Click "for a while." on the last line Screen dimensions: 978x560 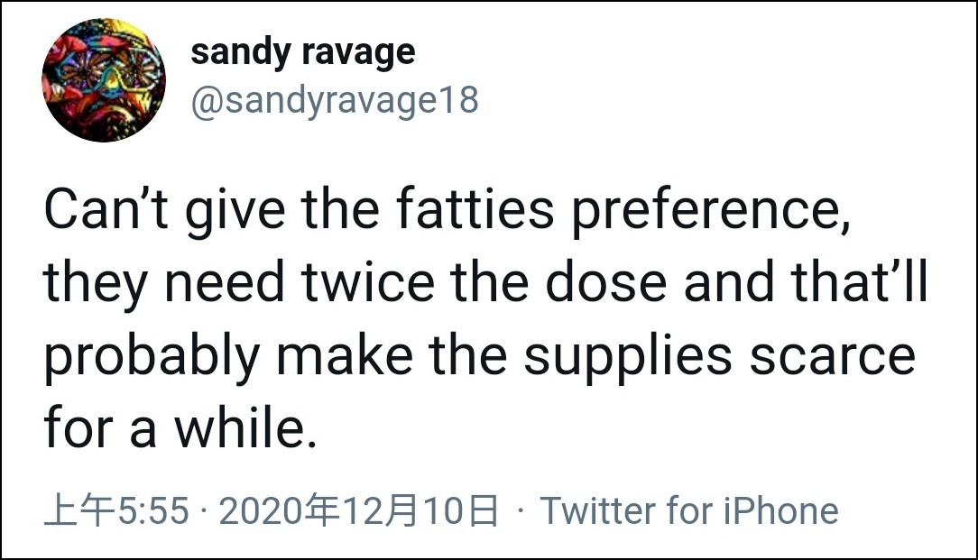pos(180,427)
